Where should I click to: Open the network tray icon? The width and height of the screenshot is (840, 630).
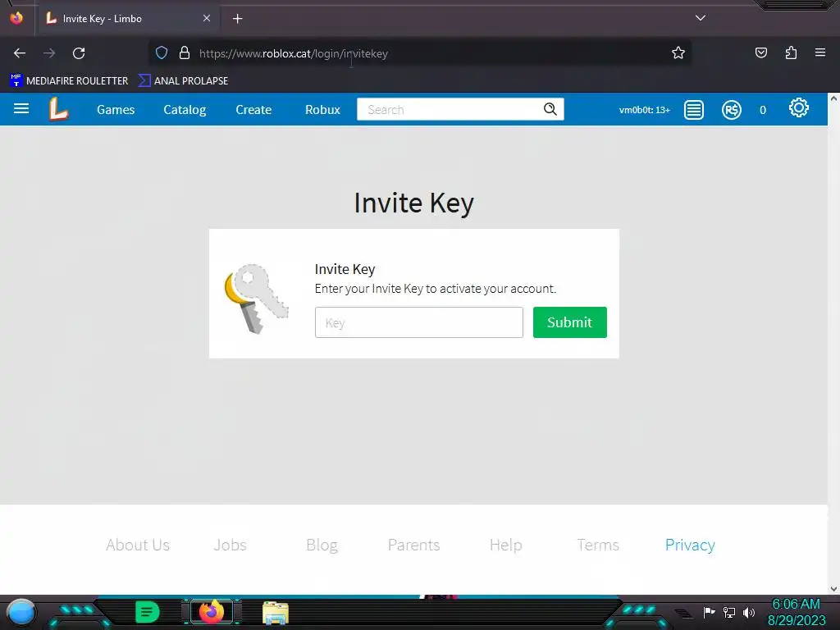[x=729, y=612]
